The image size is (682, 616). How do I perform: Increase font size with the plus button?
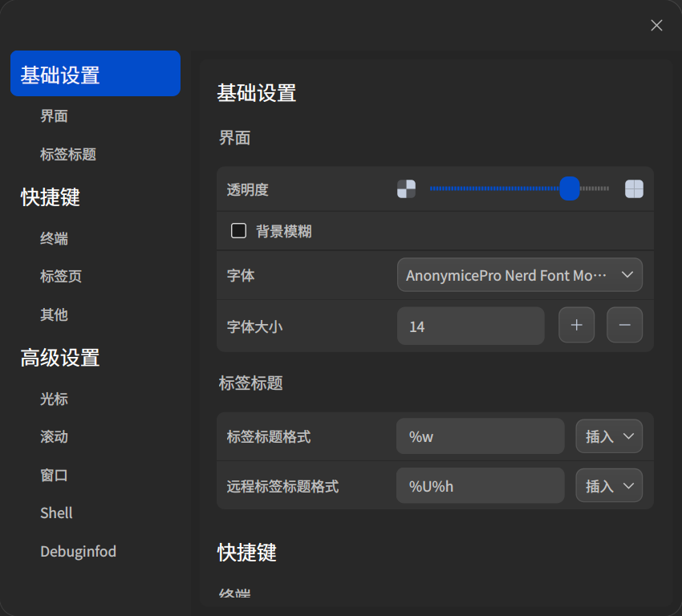576,325
